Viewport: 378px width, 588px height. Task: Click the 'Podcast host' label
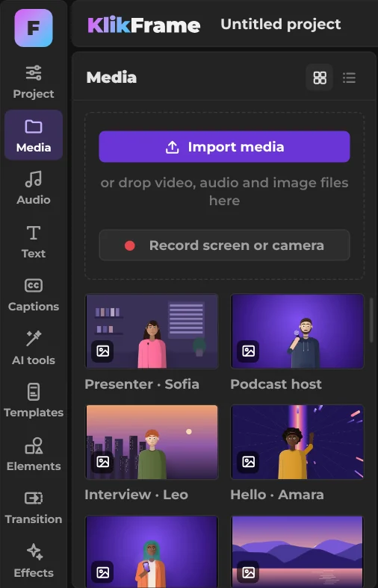coord(276,384)
